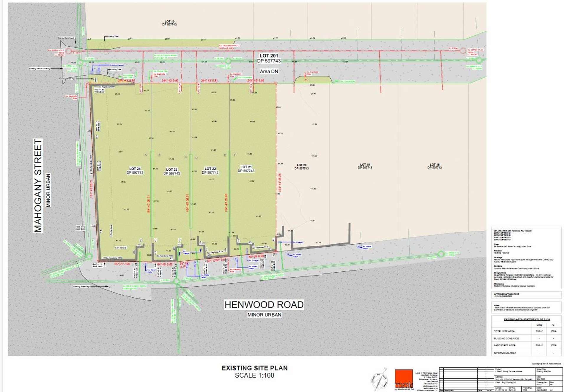
Task: Click green manhole on Henwood Road east
Action: point(441,254)
